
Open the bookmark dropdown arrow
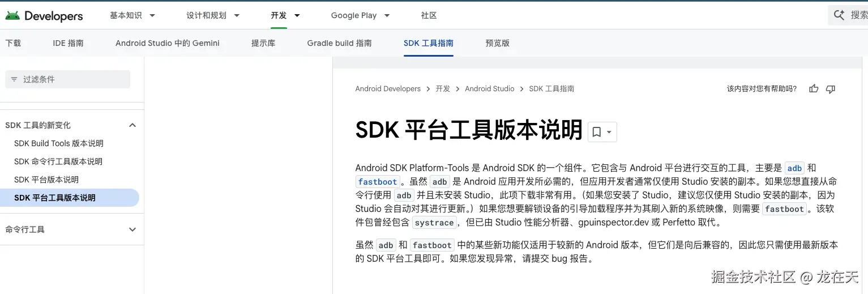point(609,132)
